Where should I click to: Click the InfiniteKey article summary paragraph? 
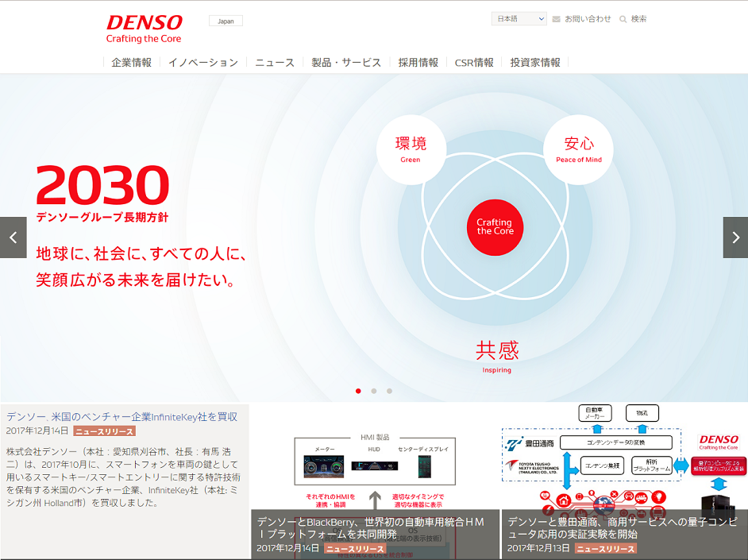tap(123, 477)
